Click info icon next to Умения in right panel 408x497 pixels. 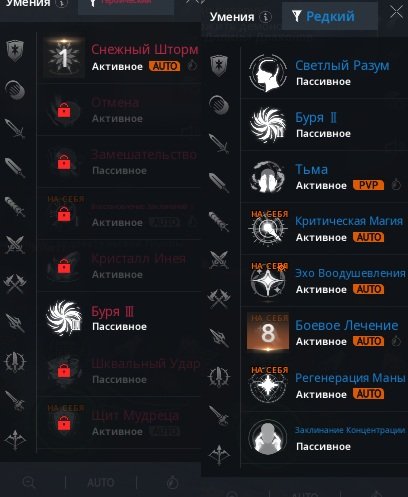266,17
